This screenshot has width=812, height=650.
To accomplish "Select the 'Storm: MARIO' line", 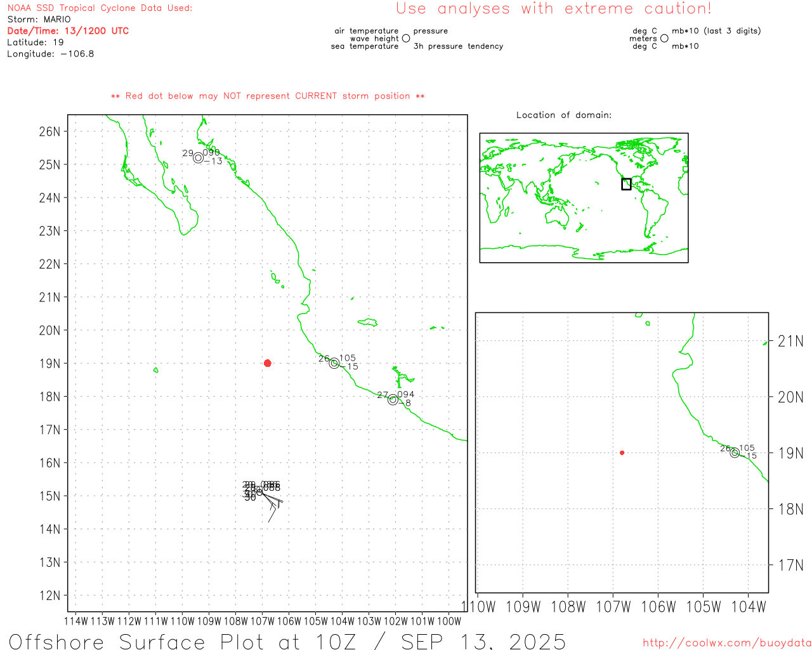I will click(x=39, y=20).
